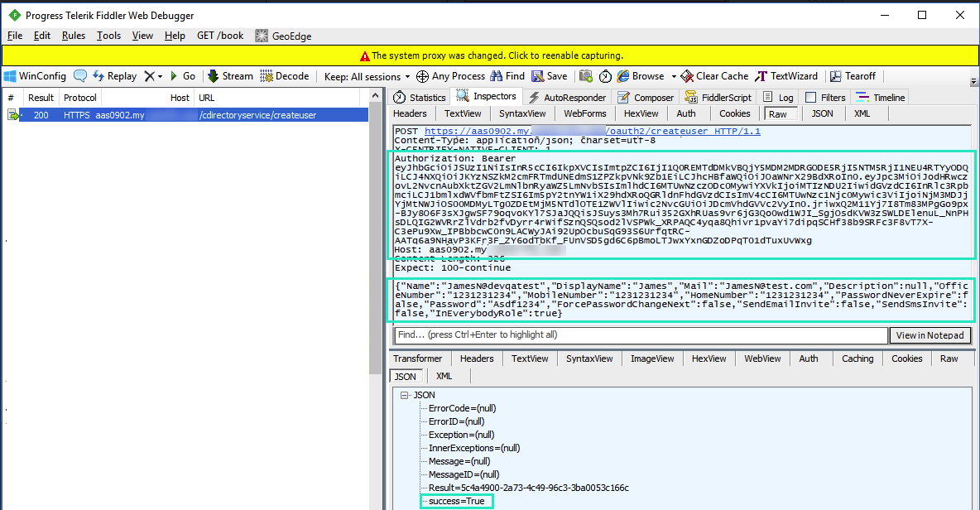Open the Help menu
The height and width of the screenshot is (510, 980).
(175, 36)
